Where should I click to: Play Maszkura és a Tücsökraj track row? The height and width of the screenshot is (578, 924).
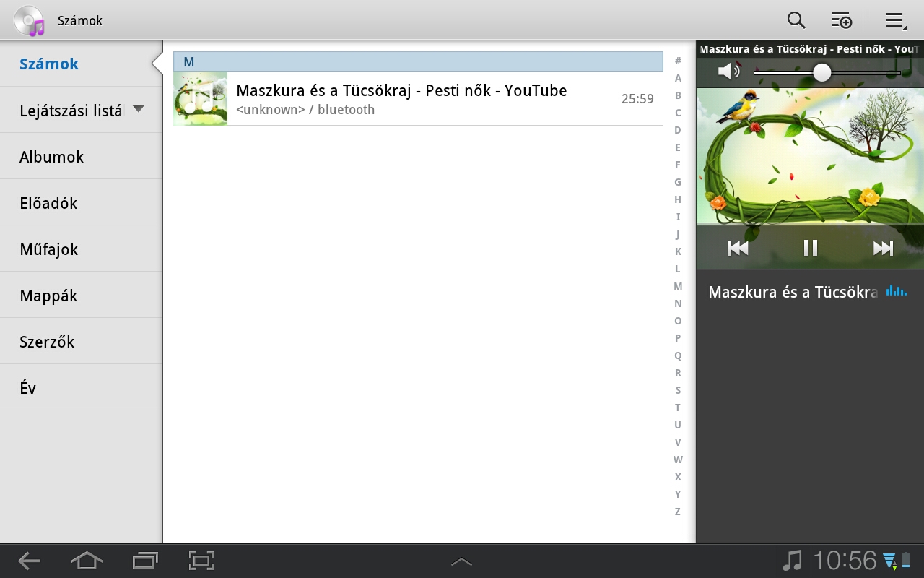click(417, 99)
